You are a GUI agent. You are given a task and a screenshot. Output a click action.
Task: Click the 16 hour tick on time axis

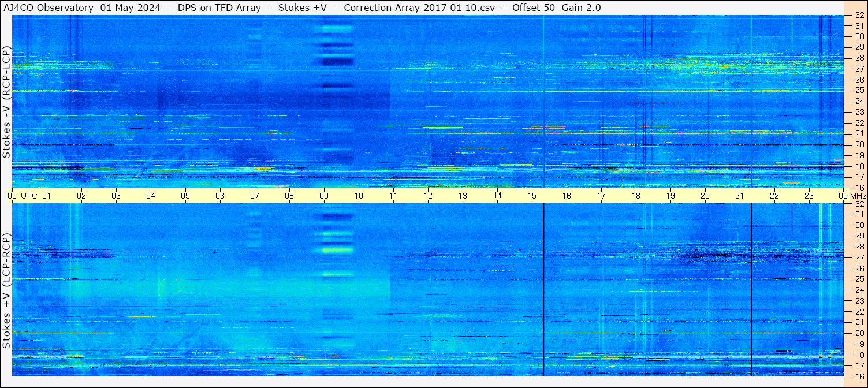567,196
